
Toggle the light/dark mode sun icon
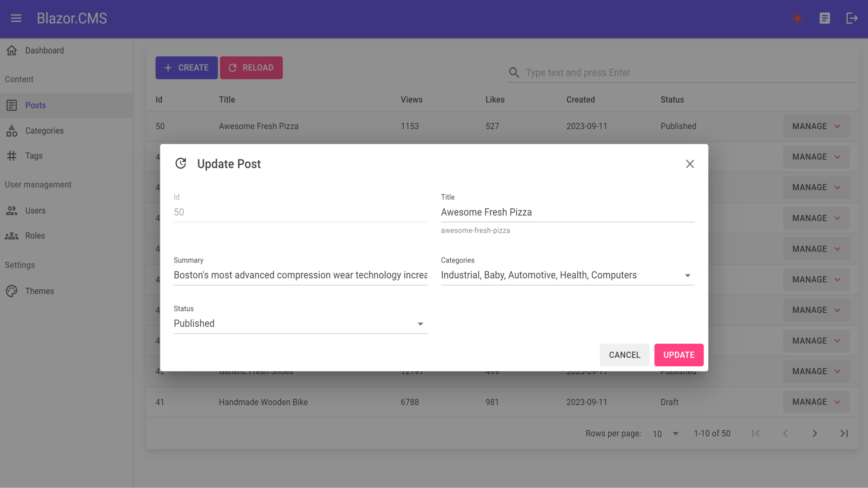(797, 18)
